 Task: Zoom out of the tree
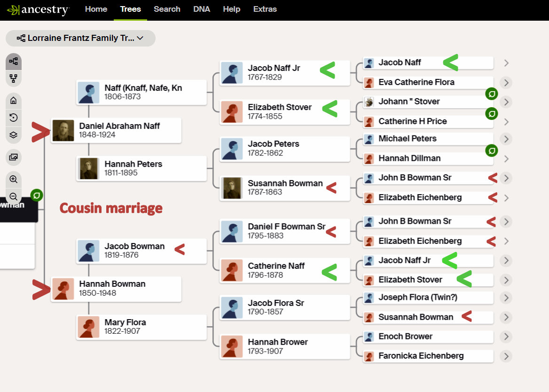click(14, 196)
